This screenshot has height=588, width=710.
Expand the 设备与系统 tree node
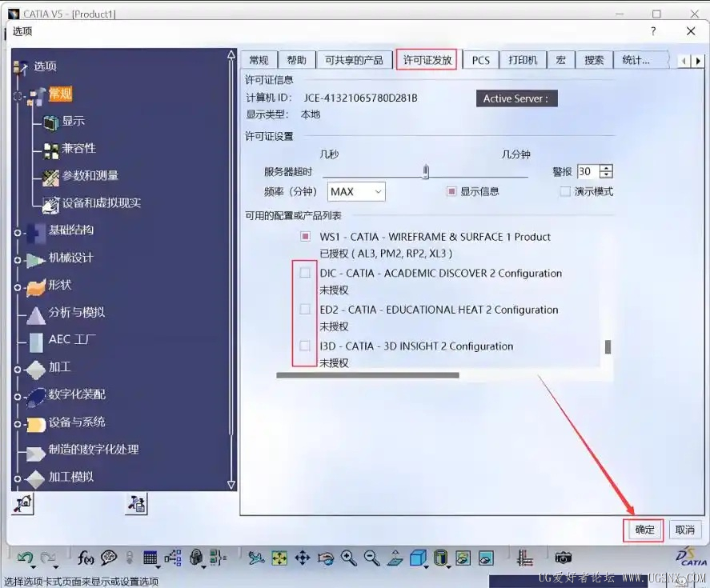(17, 425)
